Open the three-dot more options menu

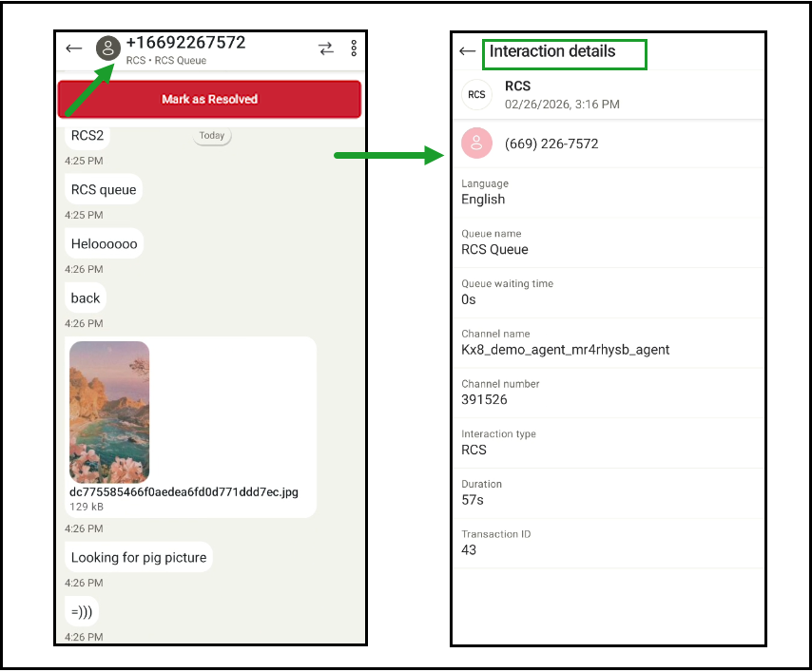pyautogui.click(x=354, y=48)
